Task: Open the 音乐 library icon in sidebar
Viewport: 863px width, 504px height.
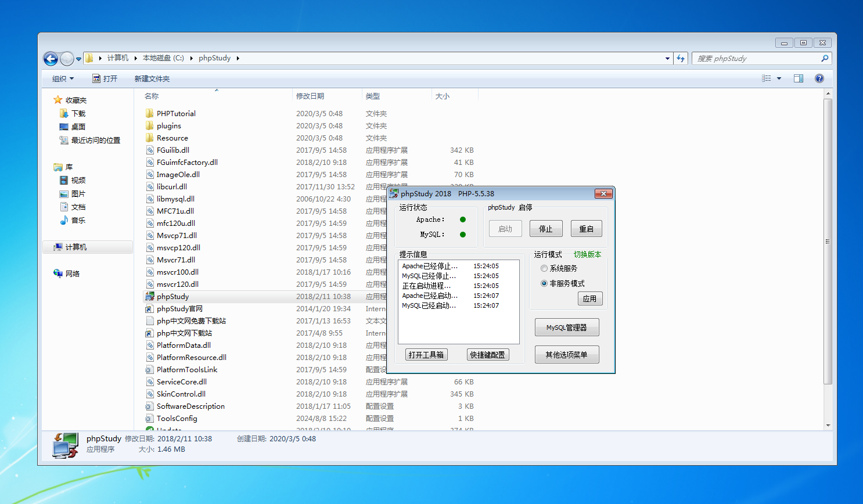Action: [64, 221]
